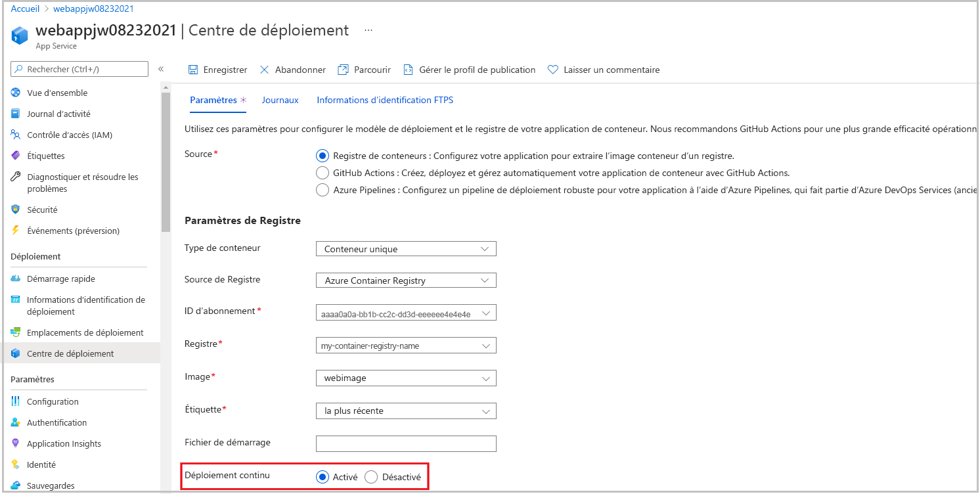980x494 pixels.
Task: Click the Rechercher (Ctrl+/) search box
Action: click(x=79, y=69)
